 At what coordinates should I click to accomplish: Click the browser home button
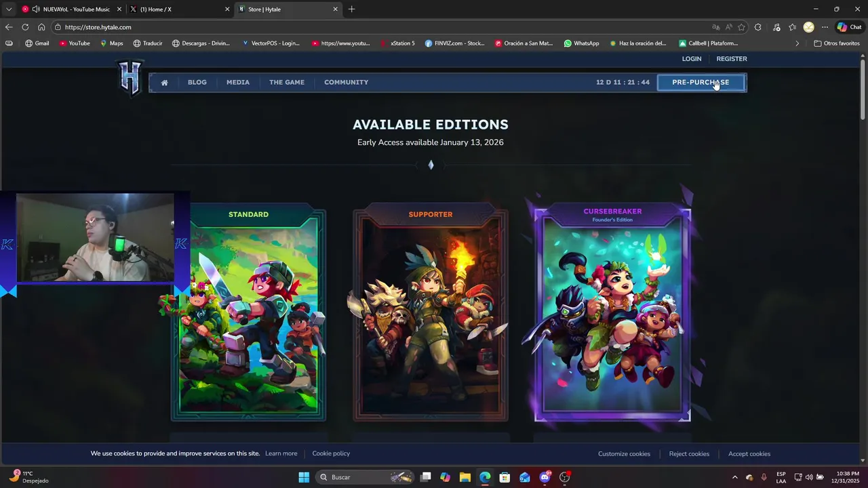pyautogui.click(x=41, y=27)
